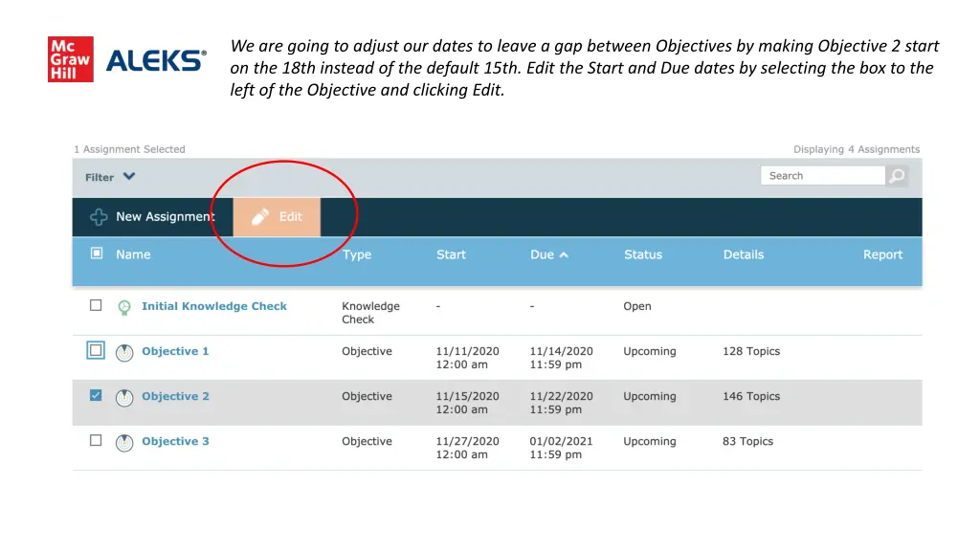Click the 83 Topics cell

click(748, 441)
